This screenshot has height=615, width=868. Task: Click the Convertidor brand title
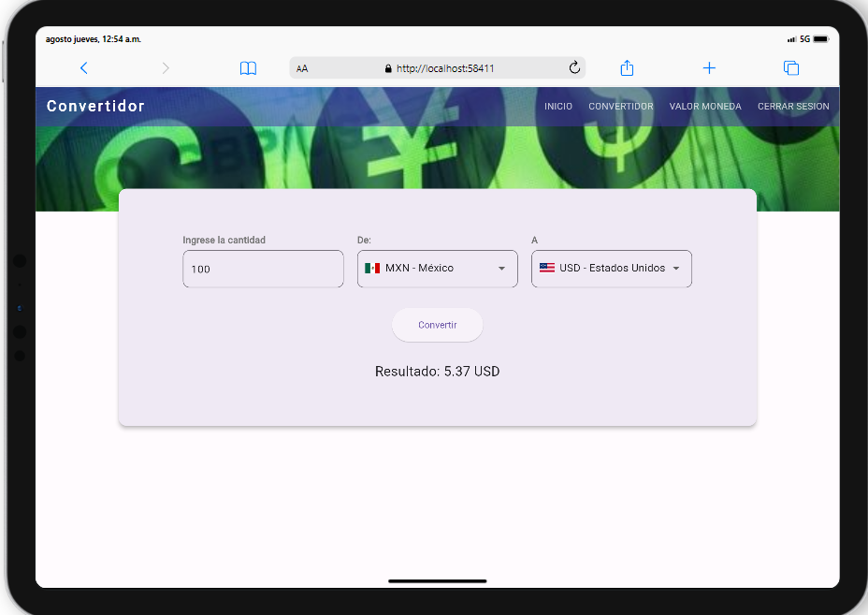(95, 107)
